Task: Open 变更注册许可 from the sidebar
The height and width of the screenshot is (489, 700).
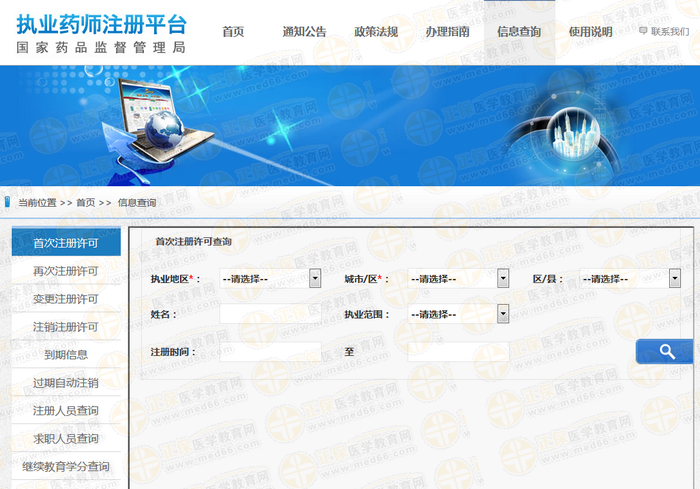Action: 66,299
